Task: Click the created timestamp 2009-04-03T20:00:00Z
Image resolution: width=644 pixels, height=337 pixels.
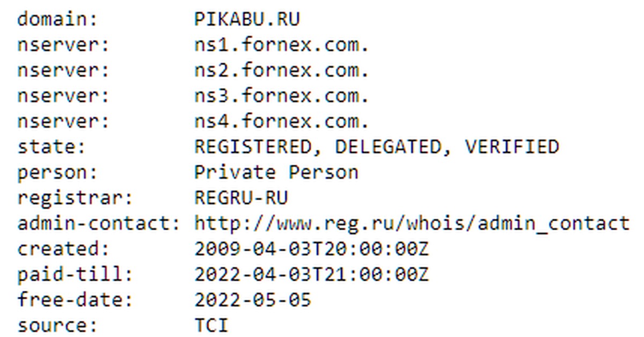Action: (311, 249)
